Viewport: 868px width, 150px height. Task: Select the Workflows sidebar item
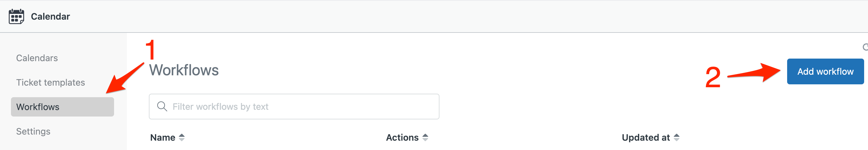point(62,107)
